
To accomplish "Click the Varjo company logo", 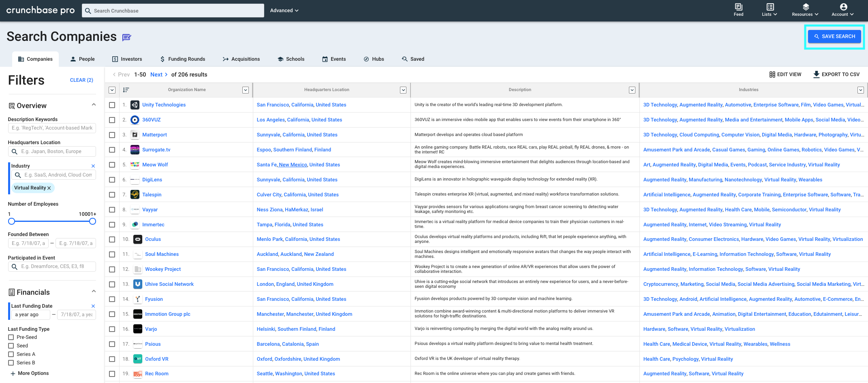I will coord(138,329).
